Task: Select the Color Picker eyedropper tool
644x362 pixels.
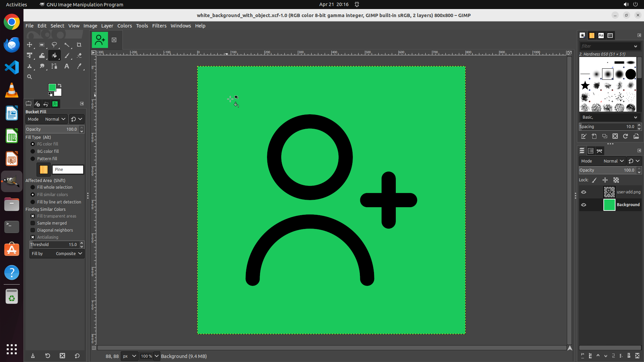Action: point(79,66)
